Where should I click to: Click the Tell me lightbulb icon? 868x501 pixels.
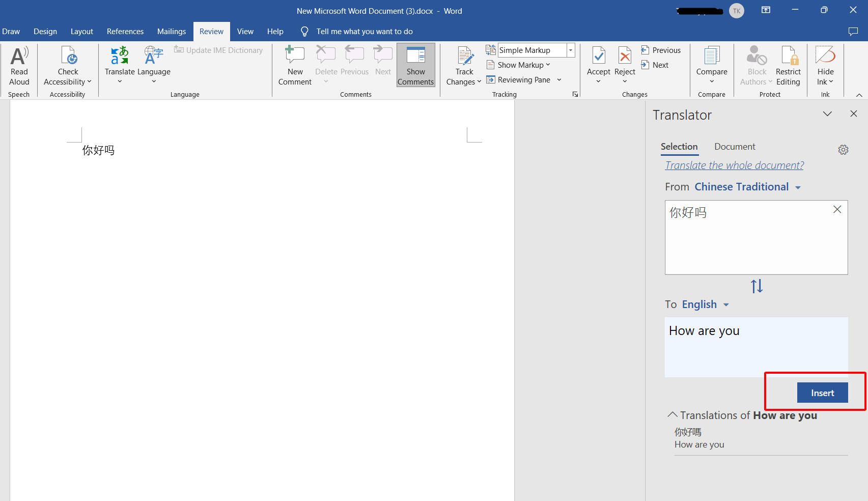click(x=304, y=32)
